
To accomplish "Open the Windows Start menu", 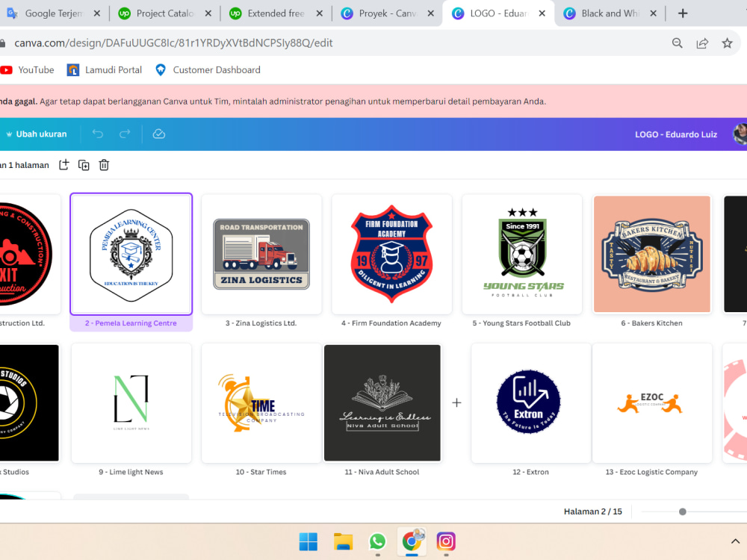I will (x=309, y=542).
